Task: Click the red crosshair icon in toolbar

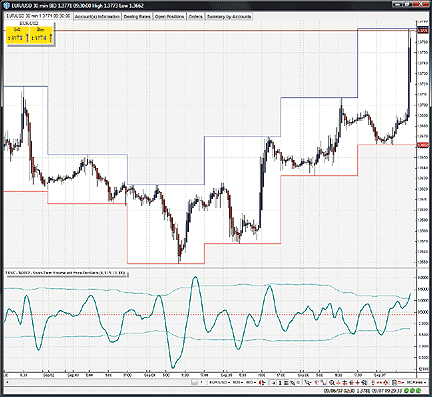Action: [x=358, y=383]
